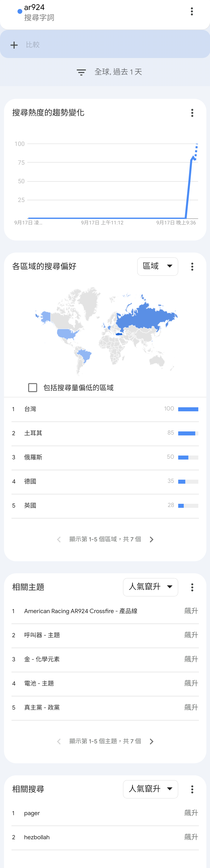Click the plus icon to add comparison
This screenshot has width=210, height=868.
pyautogui.click(x=14, y=45)
